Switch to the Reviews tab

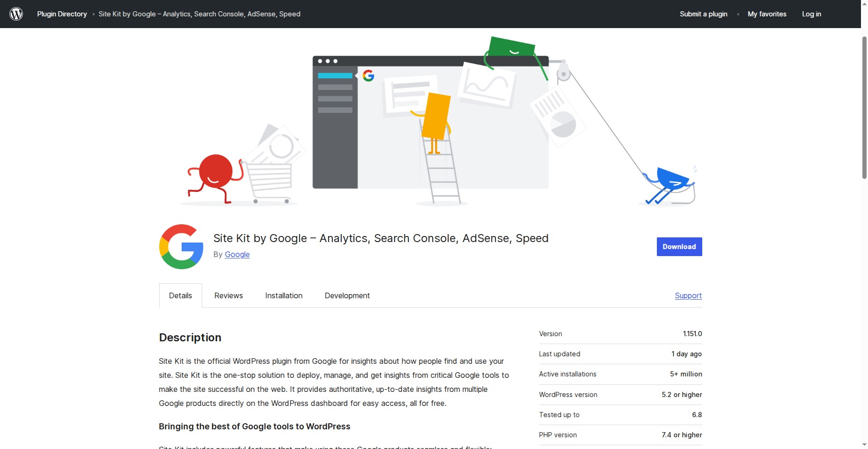[x=228, y=295]
